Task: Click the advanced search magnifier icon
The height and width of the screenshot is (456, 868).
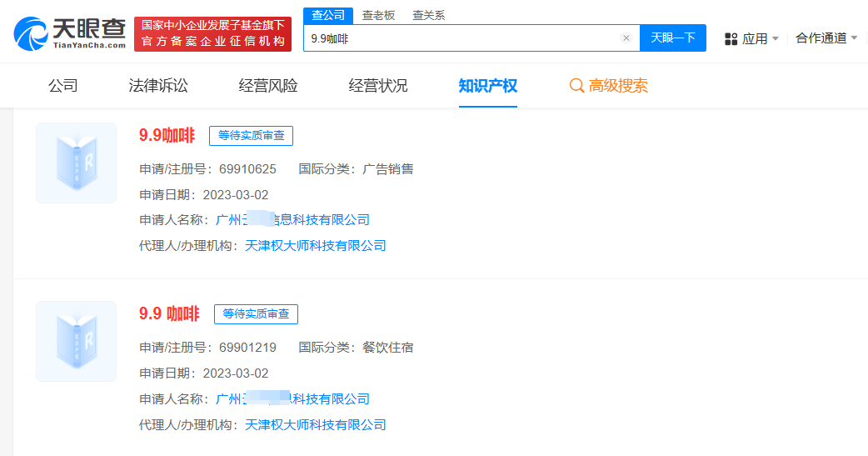Action: coord(576,86)
